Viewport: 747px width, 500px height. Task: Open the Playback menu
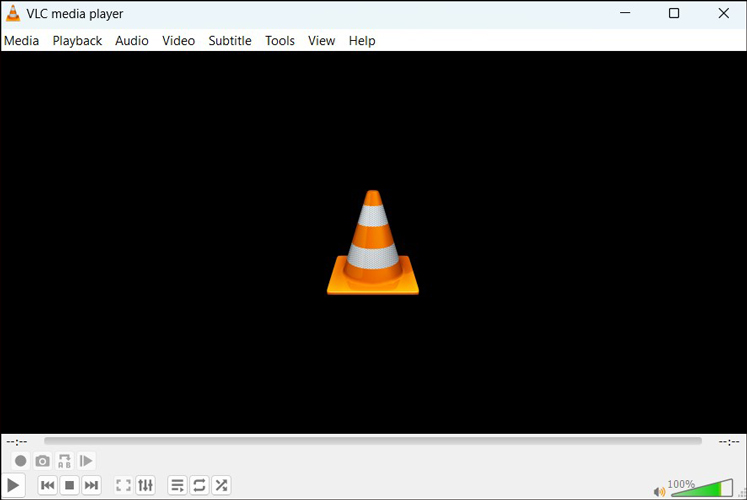click(x=77, y=41)
